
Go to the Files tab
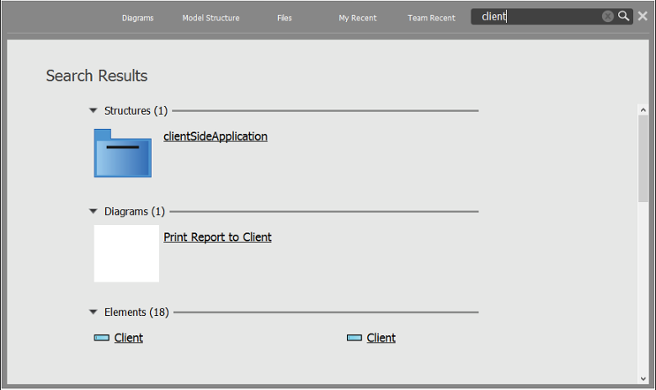tap(284, 18)
